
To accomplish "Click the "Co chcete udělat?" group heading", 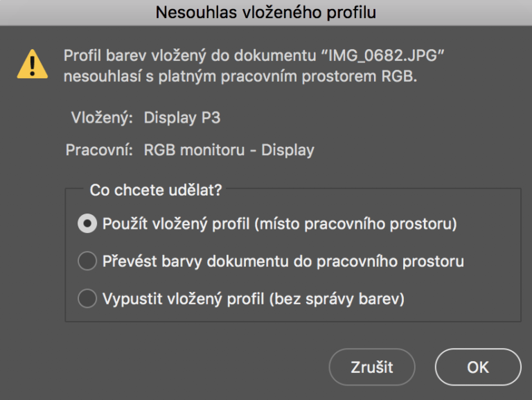I will coord(156,189).
